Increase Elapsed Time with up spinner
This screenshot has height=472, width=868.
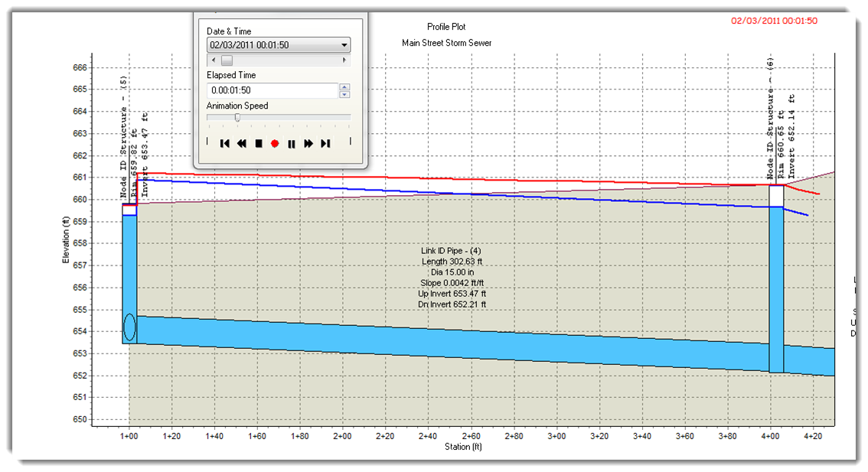tap(344, 86)
